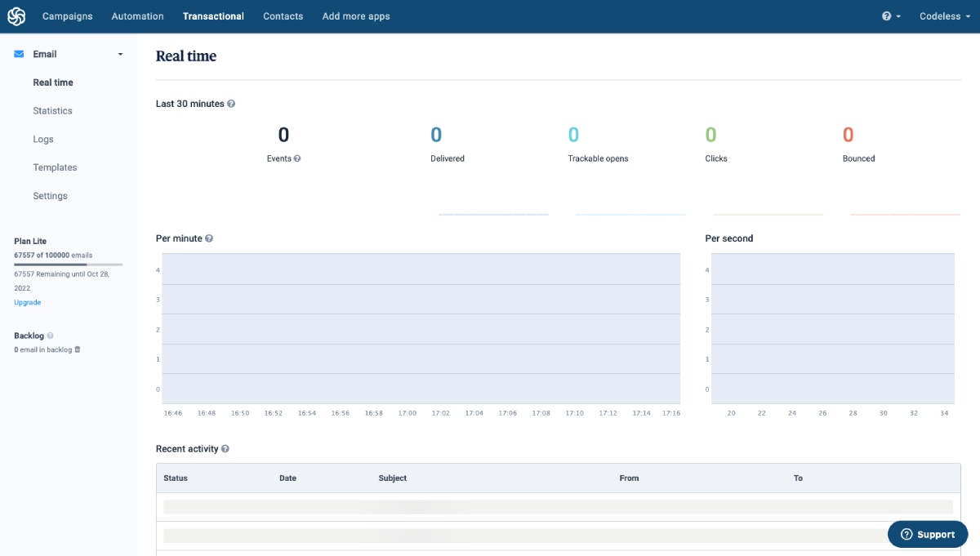This screenshot has width=980, height=556.
Task: Click the Upgrade link under Plan Lite
Action: point(27,302)
